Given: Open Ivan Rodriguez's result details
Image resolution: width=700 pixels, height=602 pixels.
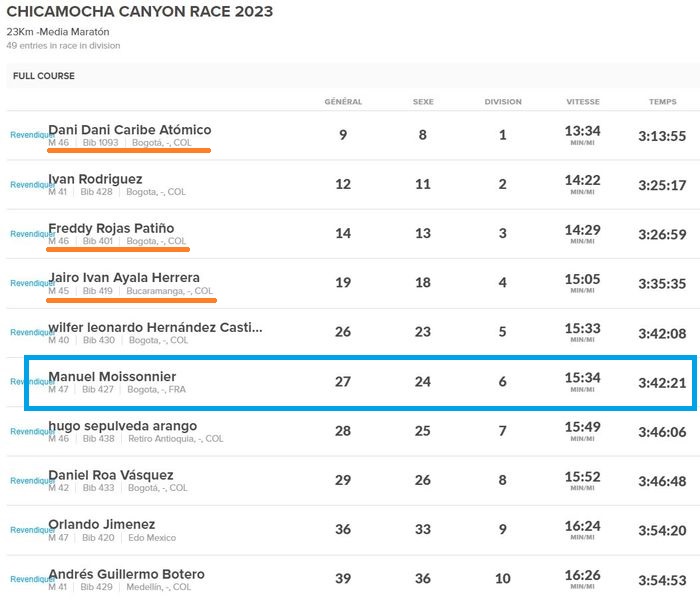Looking at the screenshot, I should pyautogui.click(x=95, y=179).
